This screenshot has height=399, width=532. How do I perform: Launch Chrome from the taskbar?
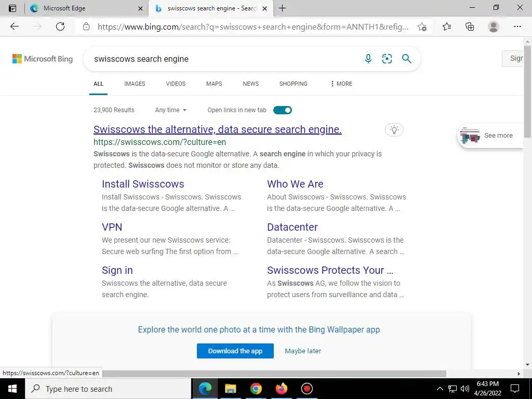[256, 389]
